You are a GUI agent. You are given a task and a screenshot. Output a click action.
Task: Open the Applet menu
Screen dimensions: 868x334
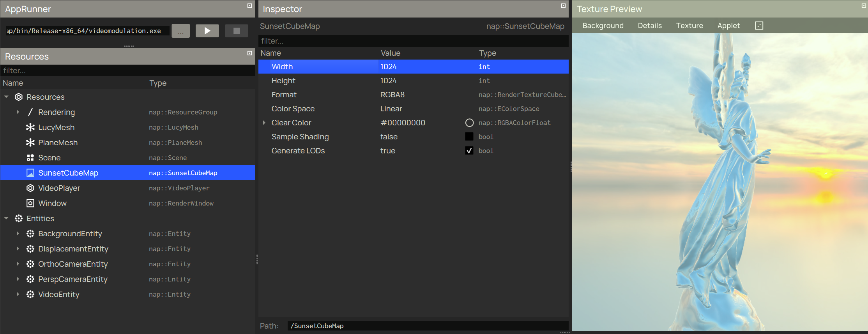pyautogui.click(x=728, y=26)
